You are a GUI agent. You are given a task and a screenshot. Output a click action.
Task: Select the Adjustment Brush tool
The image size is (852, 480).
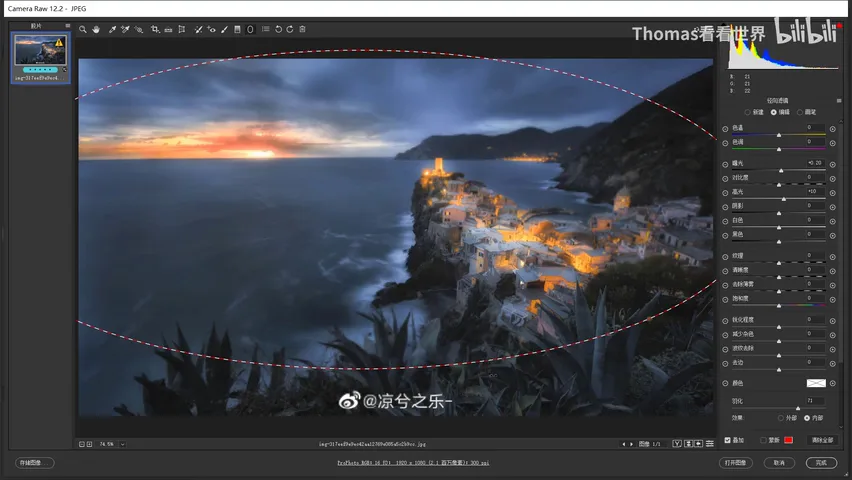pos(224,29)
